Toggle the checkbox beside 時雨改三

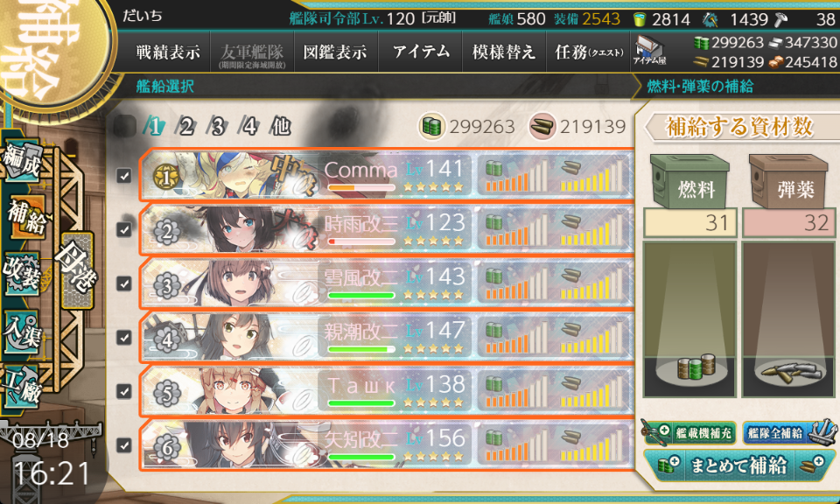click(124, 229)
